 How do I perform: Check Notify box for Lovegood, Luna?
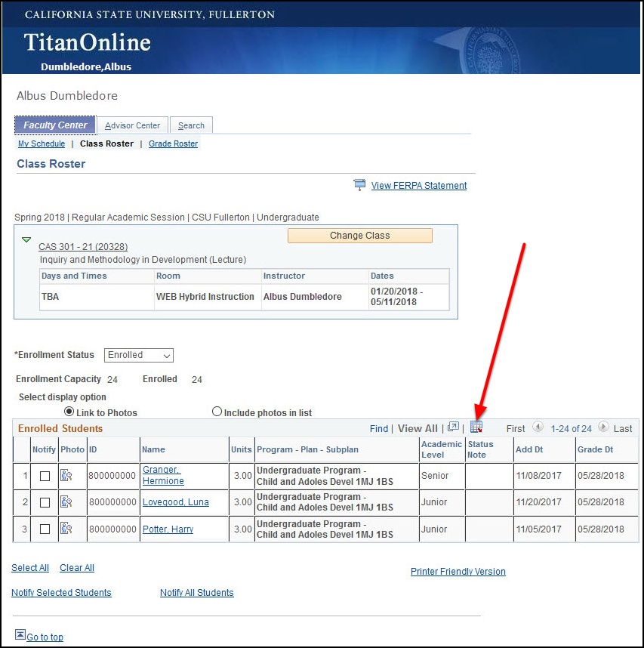pyautogui.click(x=45, y=502)
